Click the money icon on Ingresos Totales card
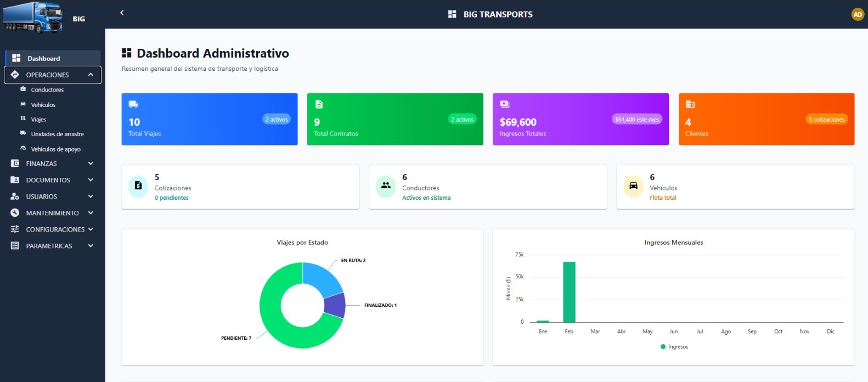The width and height of the screenshot is (868, 382). [x=504, y=104]
